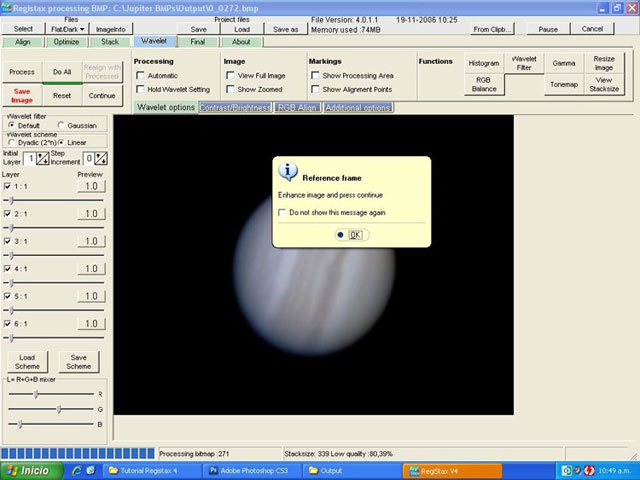Enable 'Do not show this message again'

point(282,212)
